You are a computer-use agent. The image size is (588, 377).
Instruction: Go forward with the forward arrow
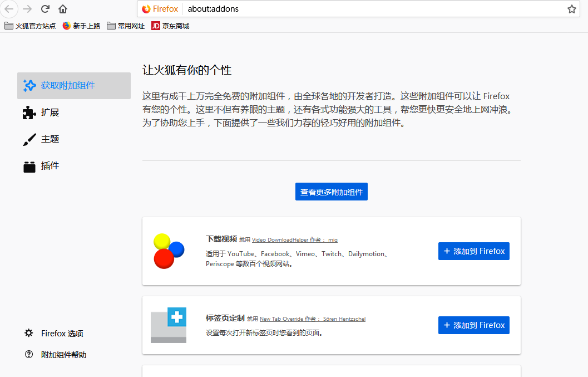point(27,9)
